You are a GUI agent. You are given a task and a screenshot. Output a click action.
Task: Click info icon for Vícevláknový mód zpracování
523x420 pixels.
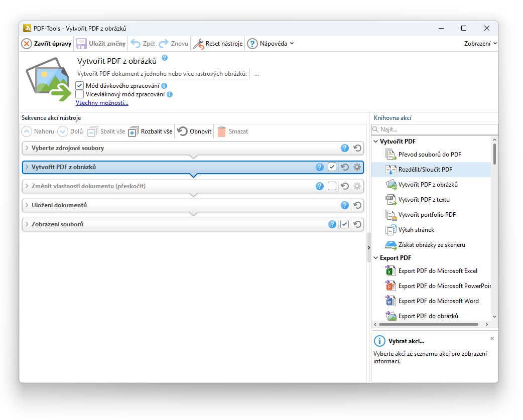click(x=170, y=95)
